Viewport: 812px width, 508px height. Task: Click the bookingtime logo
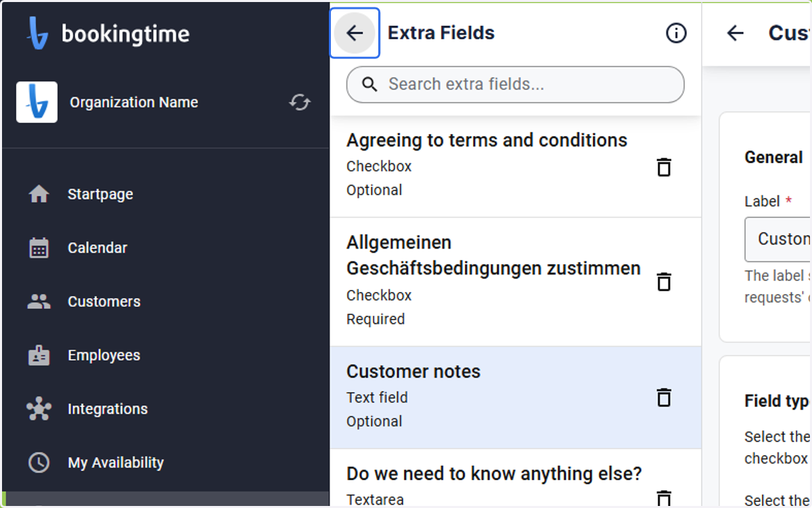click(x=109, y=34)
